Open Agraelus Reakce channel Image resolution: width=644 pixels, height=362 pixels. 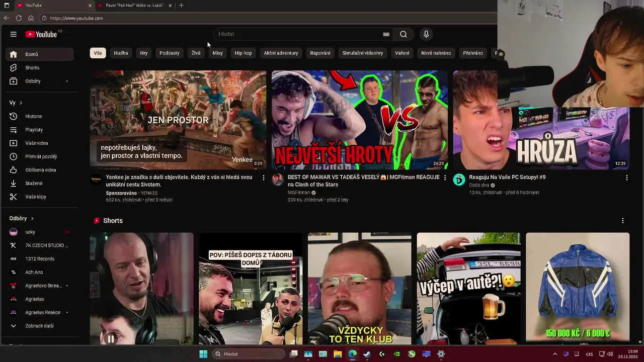click(x=40, y=312)
